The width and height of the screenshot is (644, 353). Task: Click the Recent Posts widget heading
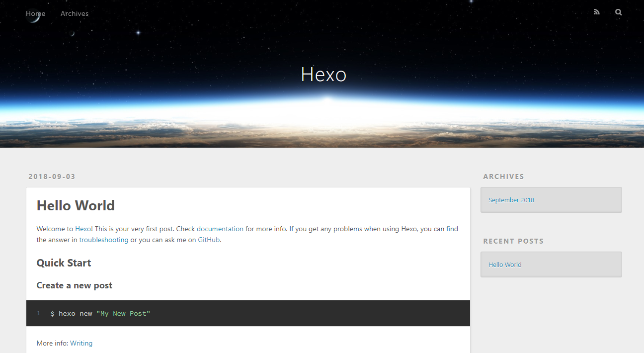(x=513, y=241)
